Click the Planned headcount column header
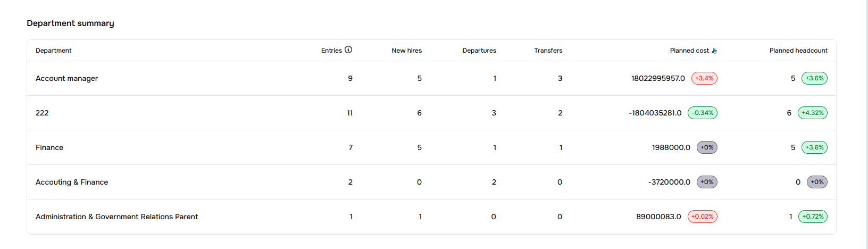 [x=798, y=51]
